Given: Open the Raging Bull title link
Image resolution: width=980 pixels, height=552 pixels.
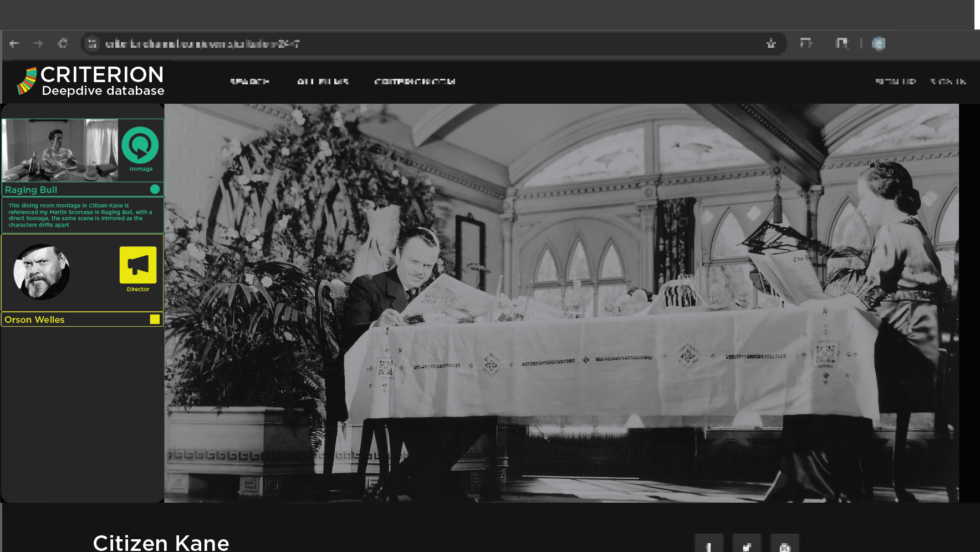Looking at the screenshot, I should click(x=31, y=190).
